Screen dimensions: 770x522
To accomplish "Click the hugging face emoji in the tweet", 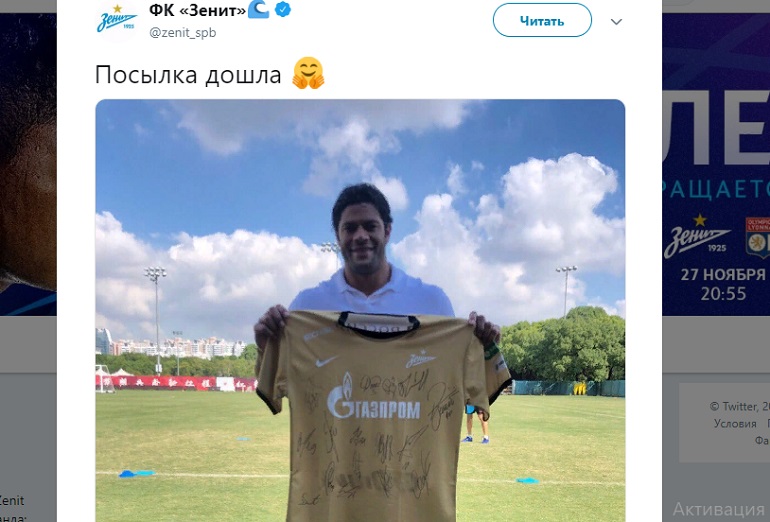I will [308, 73].
